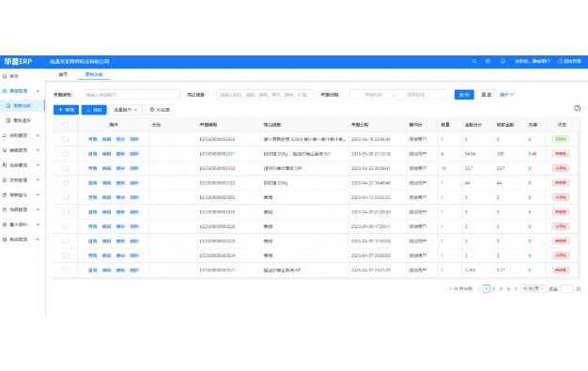Expand the 采购管理 sidebar group chevron

38,135
